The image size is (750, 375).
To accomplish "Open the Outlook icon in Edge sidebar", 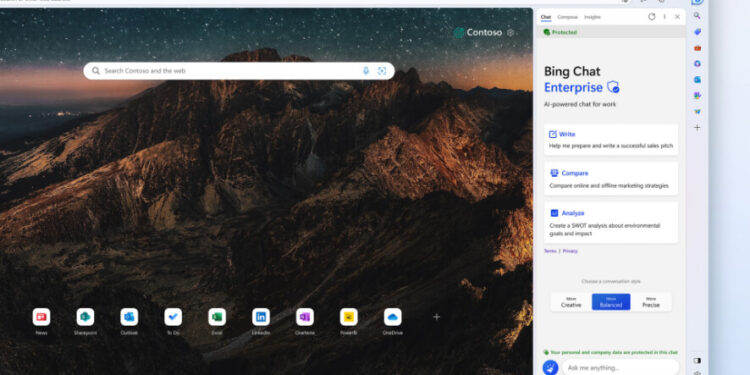I will pos(697,79).
